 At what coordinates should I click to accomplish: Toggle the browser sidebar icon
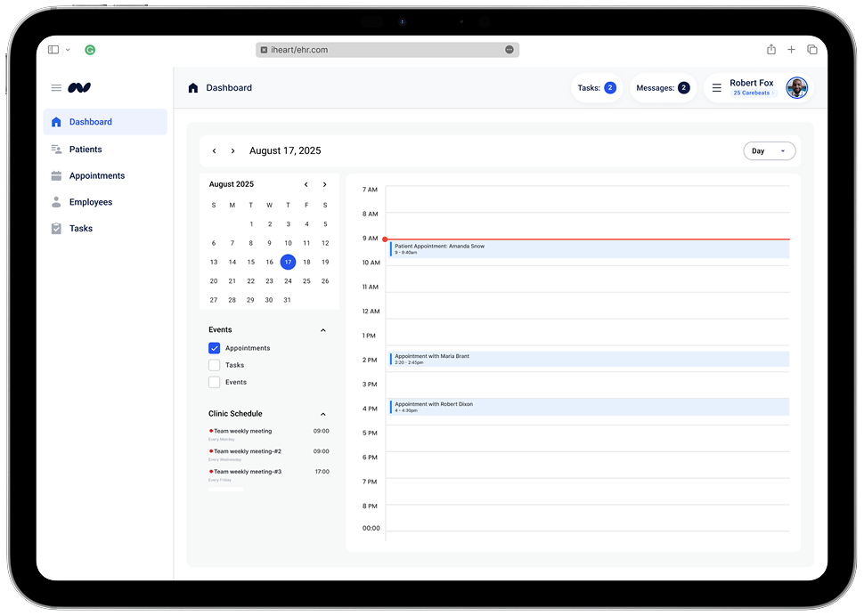[53, 50]
